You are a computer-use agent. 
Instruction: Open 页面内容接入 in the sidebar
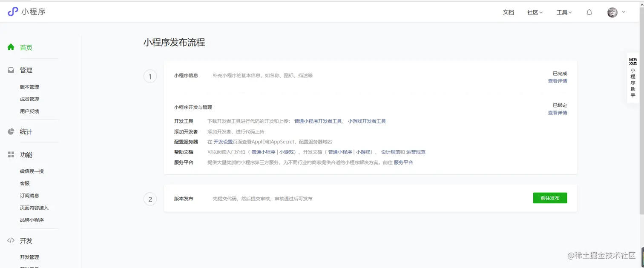pyautogui.click(x=34, y=208)
